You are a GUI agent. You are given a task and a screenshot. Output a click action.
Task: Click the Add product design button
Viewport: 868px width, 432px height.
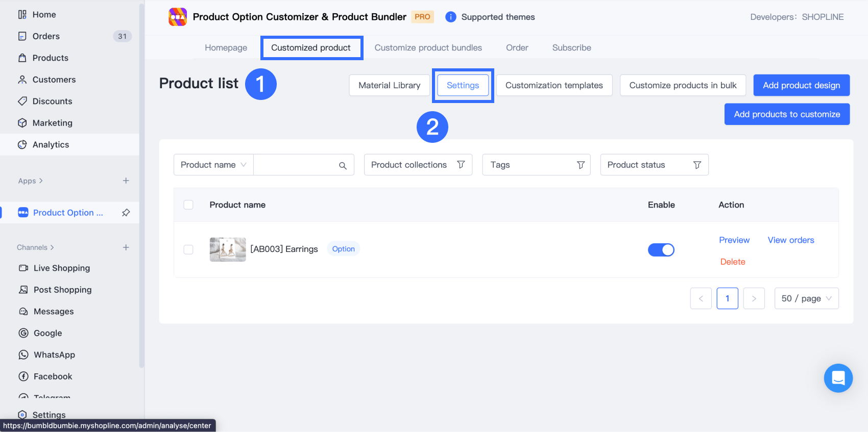(801, 85)
